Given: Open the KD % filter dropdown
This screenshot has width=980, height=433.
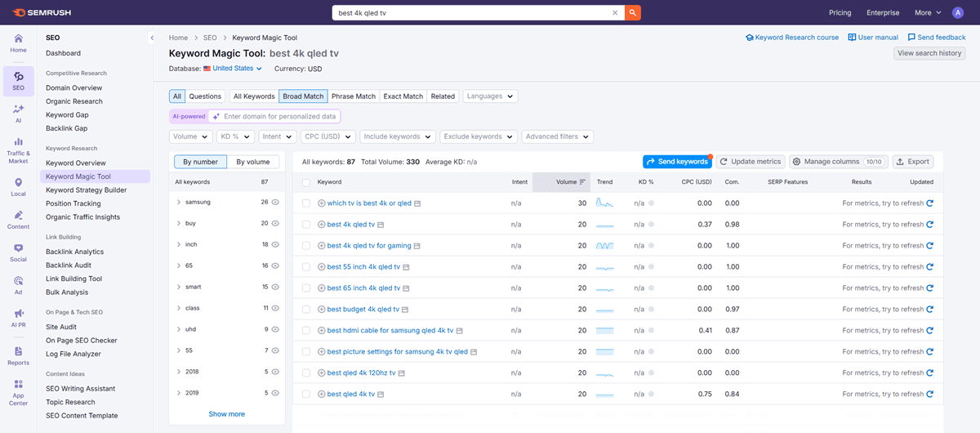Looking at the screenshot, I should tap(236, 136).
